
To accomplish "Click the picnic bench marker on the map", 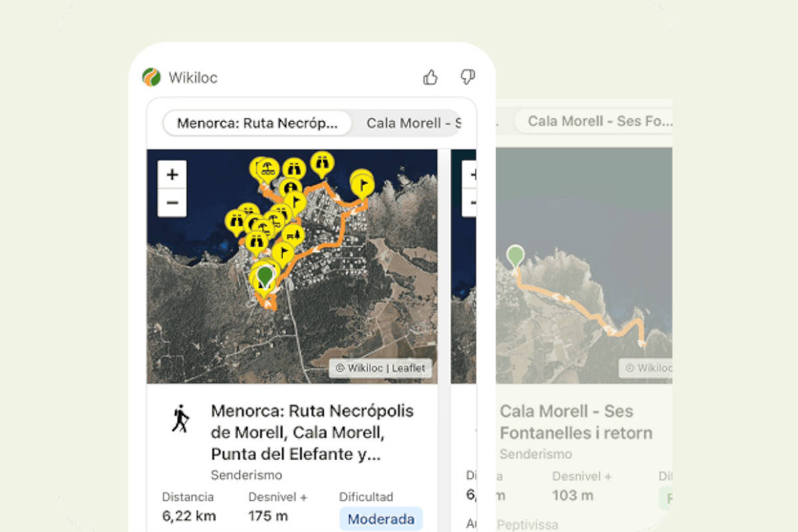I will 293,235.
